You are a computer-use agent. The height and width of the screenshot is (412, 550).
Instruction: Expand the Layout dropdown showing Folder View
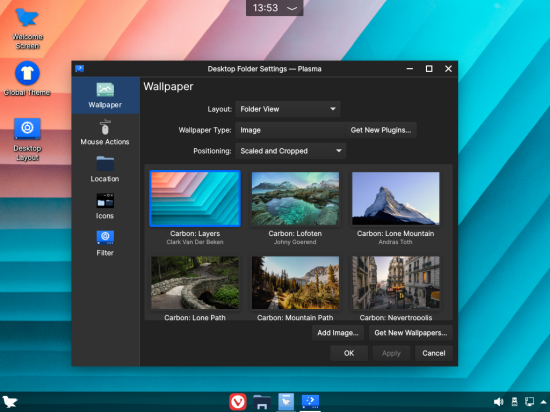pyautogui.click(x=288, y=109)
